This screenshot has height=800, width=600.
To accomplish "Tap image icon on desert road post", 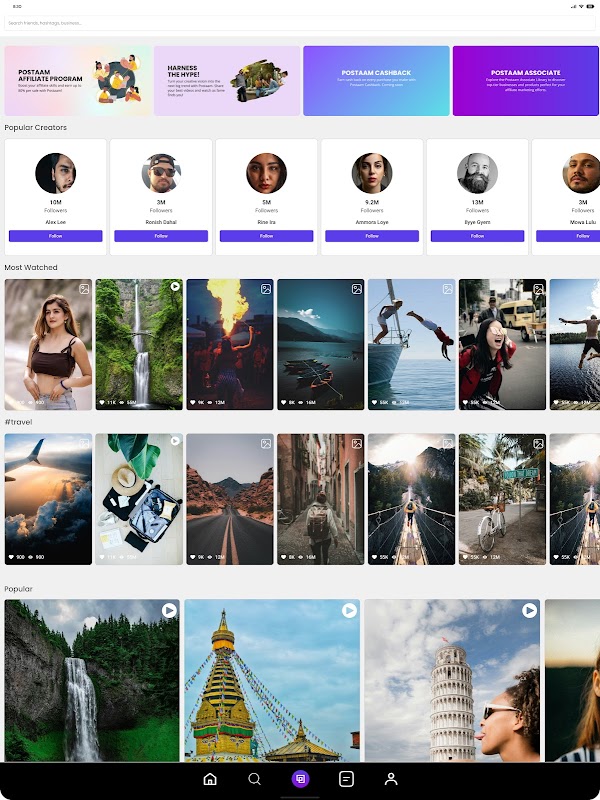I will (x=266, y=444).
